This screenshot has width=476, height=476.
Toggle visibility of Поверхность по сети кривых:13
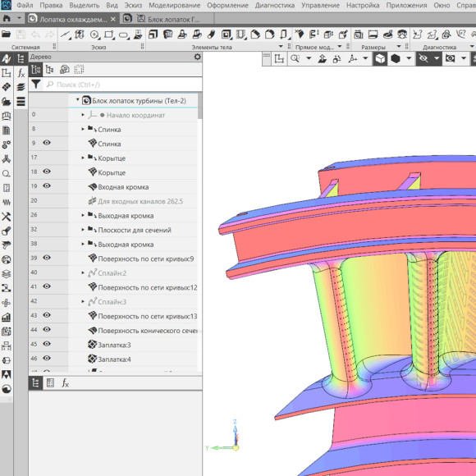47,315
